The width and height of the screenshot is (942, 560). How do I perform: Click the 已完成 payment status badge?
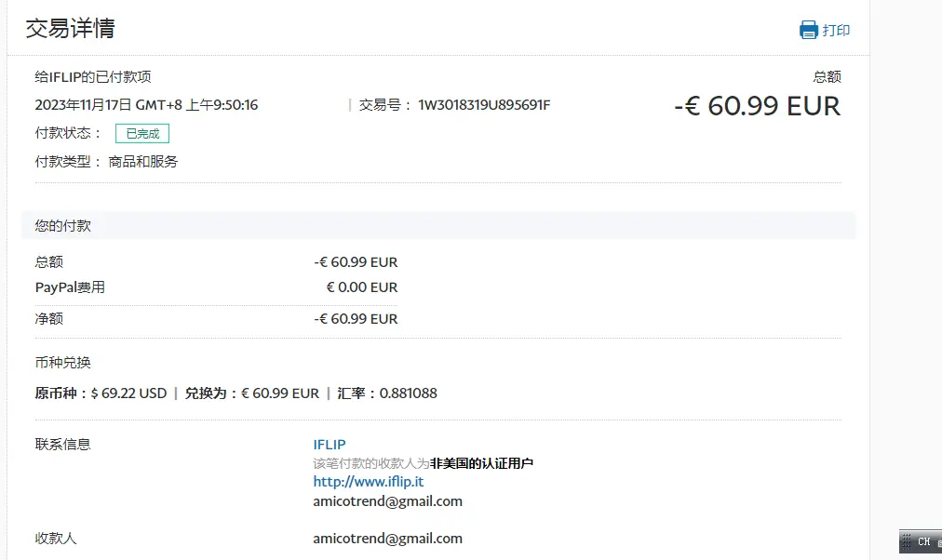click(142, 133)
